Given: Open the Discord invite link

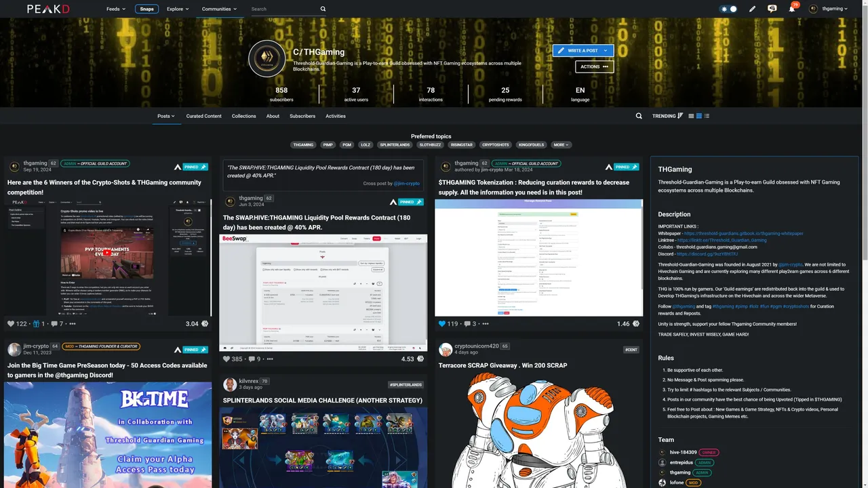Looking at the screenshot, I should coord(708,254).
